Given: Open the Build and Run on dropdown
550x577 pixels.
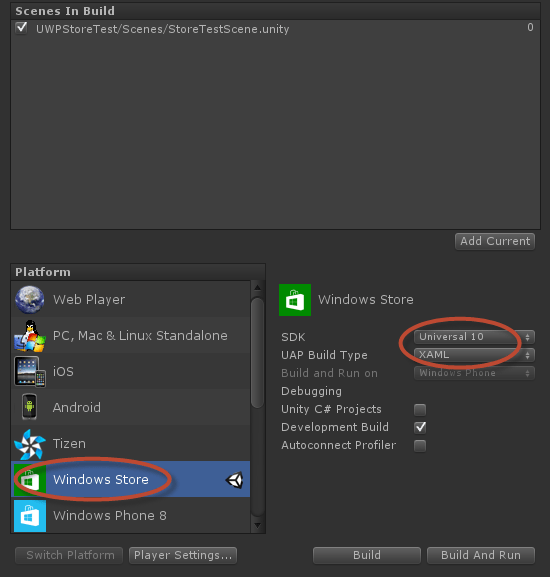Looking at the screenshot, I should pyautogui.click(x=474, y=373).
